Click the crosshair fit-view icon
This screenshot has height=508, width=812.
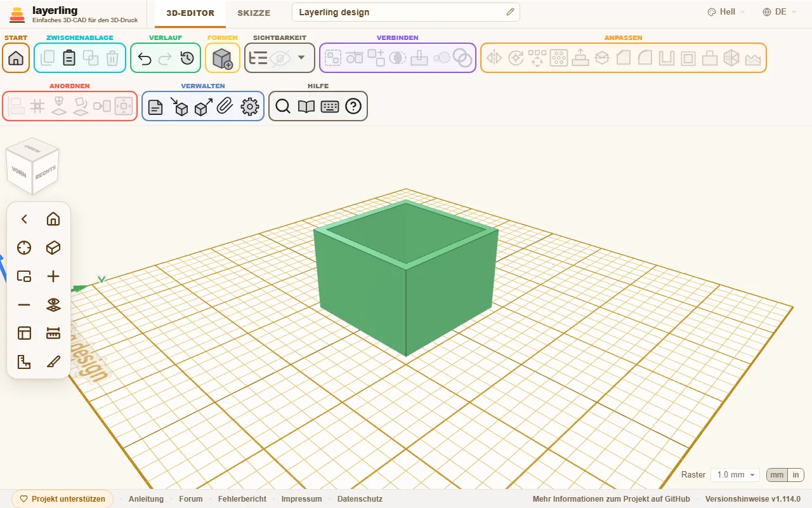coord(24,248)
